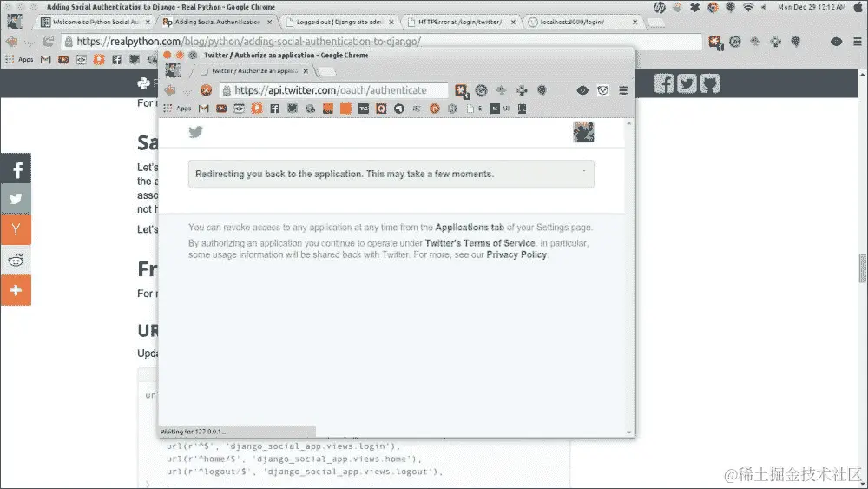Switch to the localhost:8000/login/ tab
868x489 pixels.
tap(582, 23)
